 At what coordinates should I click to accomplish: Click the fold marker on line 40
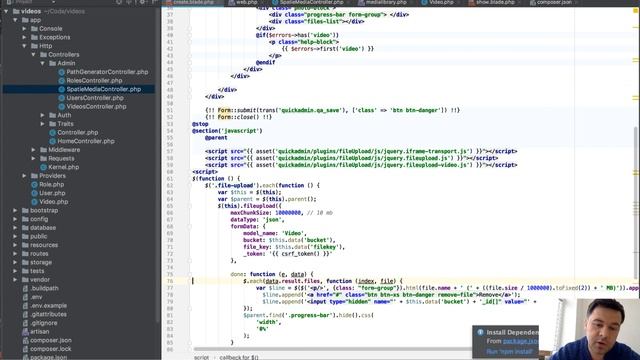190,35
